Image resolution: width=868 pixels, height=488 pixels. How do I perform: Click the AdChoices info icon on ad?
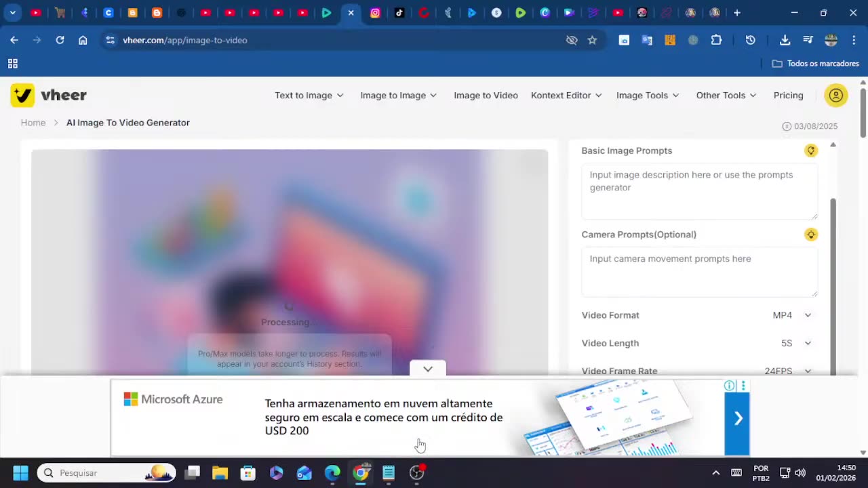click(729, 386)
